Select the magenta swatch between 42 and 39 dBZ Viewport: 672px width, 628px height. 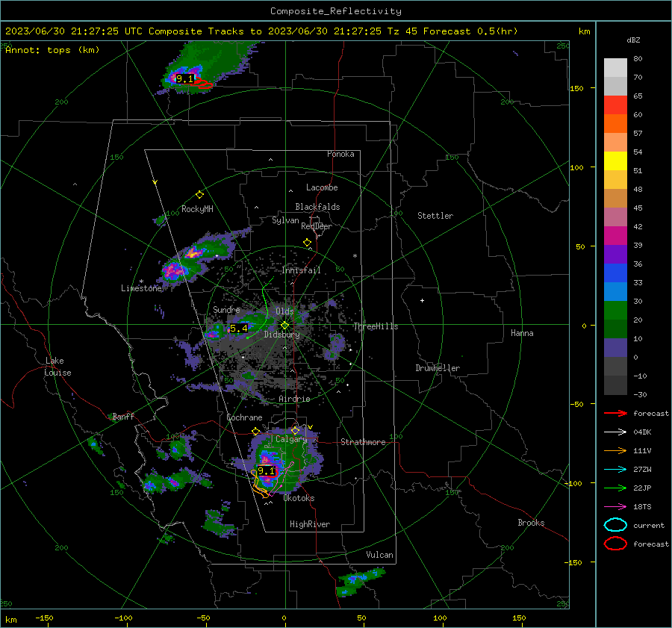tap(615, 236)
